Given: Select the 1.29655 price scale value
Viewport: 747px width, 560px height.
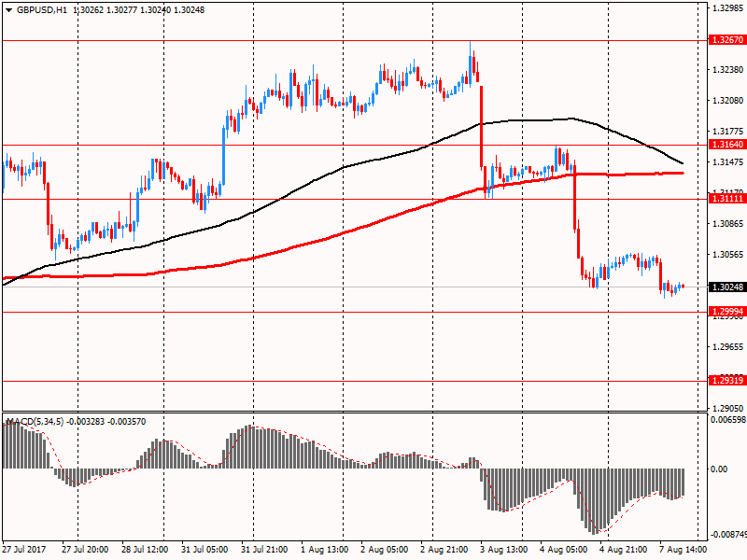Looking at the screenshot, I should [x=728, y=346].
